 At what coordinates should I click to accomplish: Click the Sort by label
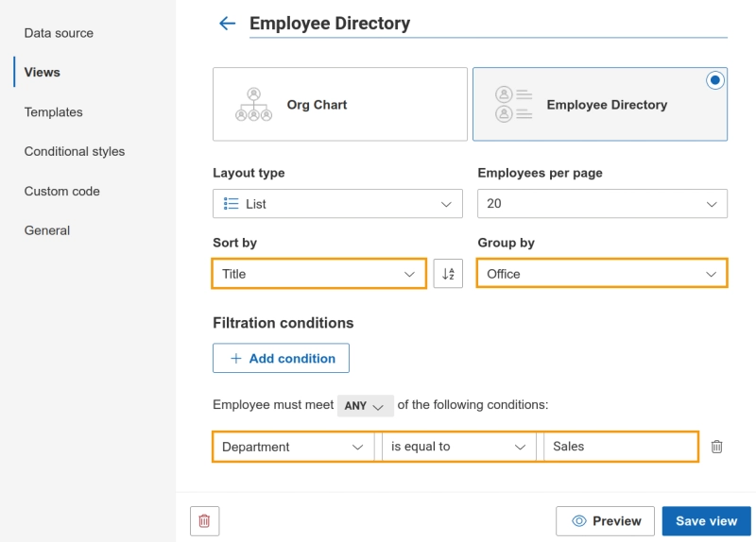(234, 243)
